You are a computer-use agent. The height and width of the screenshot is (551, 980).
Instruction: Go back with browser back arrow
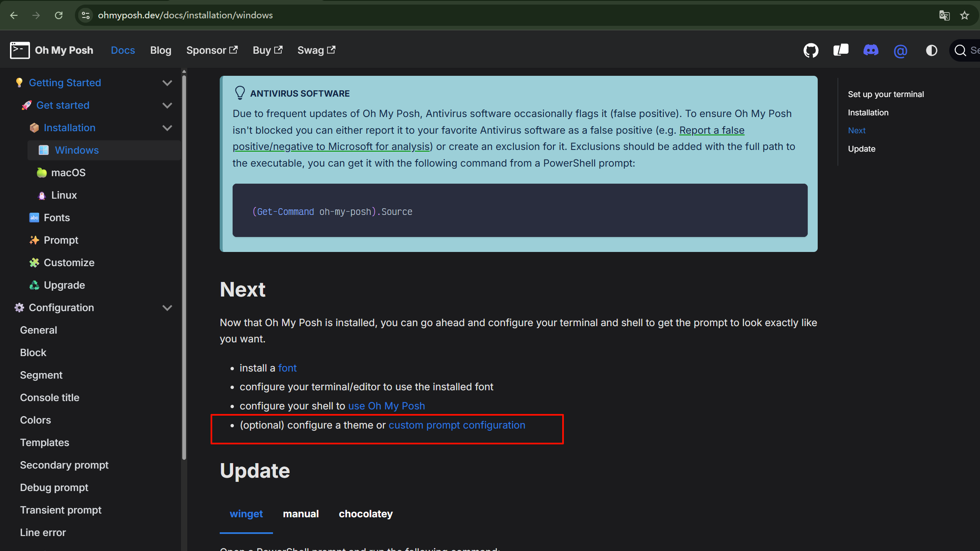[14, 15]
